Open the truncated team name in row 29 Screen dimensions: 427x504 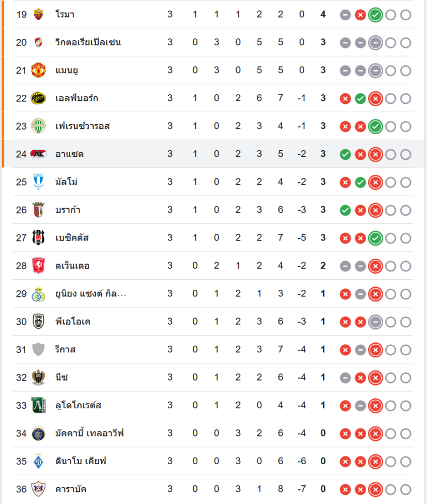[x=91, y=294]
